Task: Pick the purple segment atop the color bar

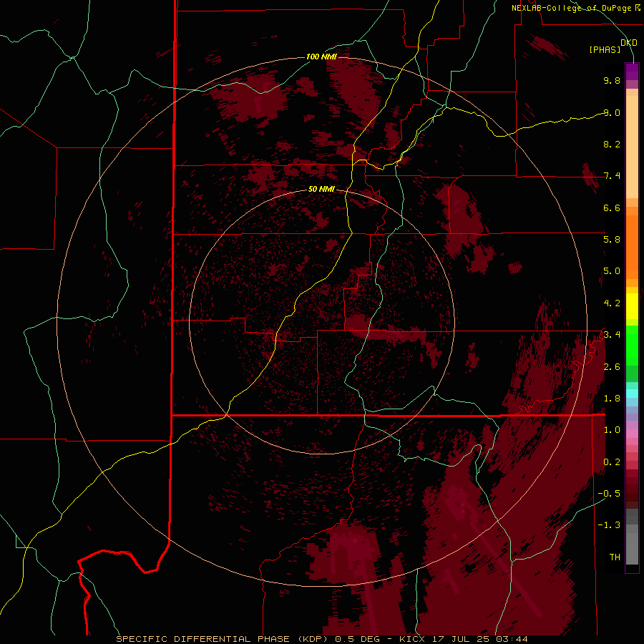Action: point(632,72)
